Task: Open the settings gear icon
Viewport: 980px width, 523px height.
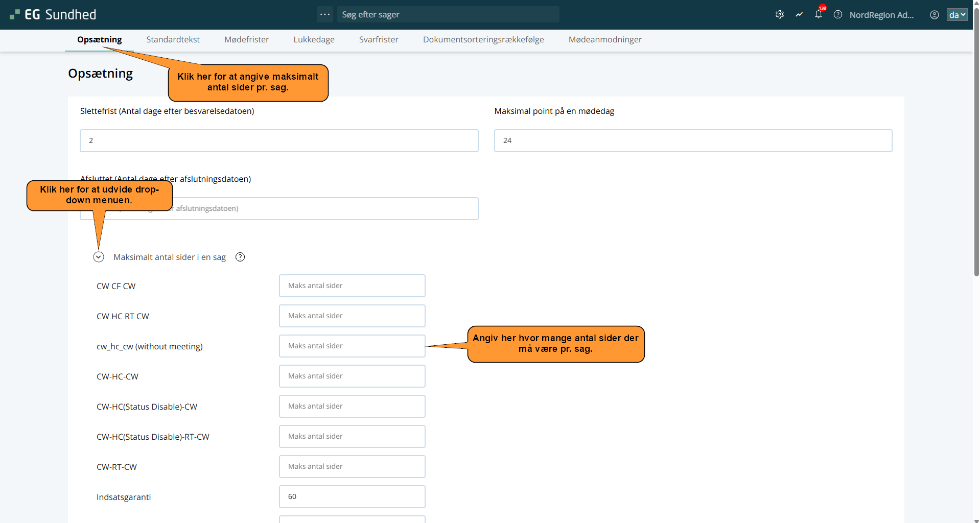Action: click(x=780, y=15)
